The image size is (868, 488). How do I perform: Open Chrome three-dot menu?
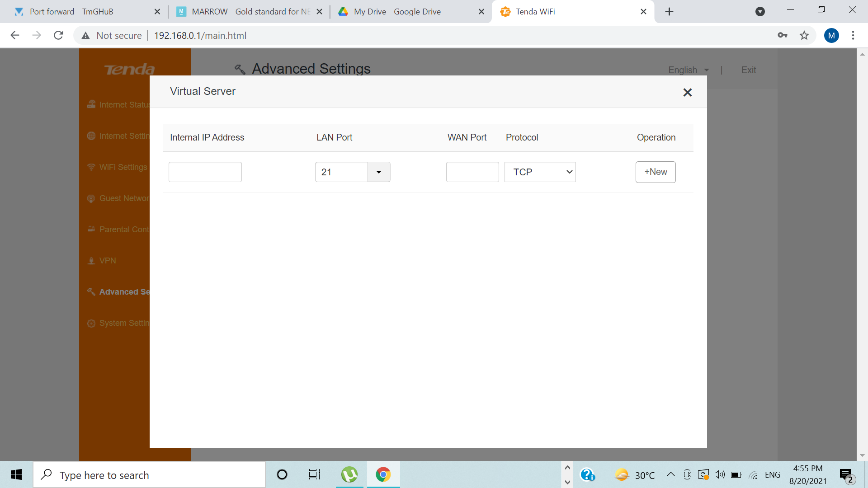click(x=853, y=35)
